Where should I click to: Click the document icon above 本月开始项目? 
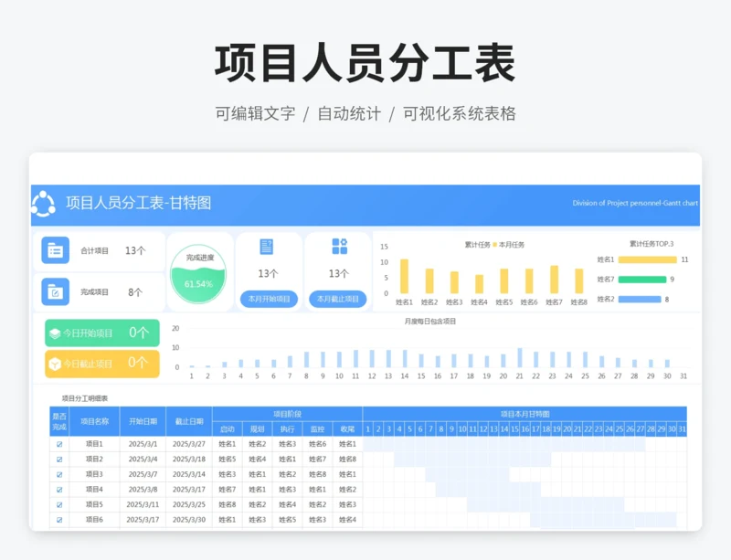coord(267,246)
